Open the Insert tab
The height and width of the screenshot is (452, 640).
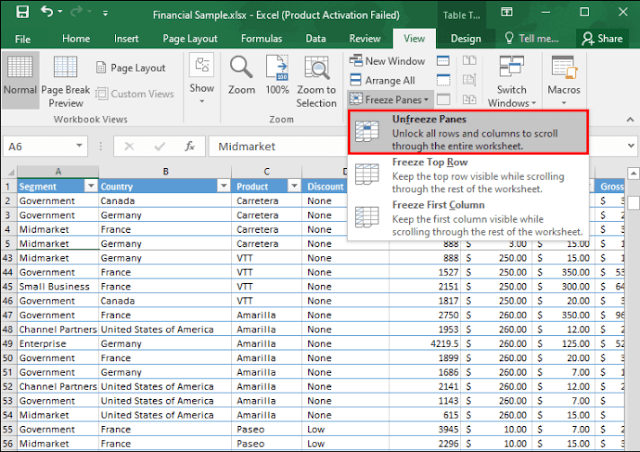[x=126, y=39]
